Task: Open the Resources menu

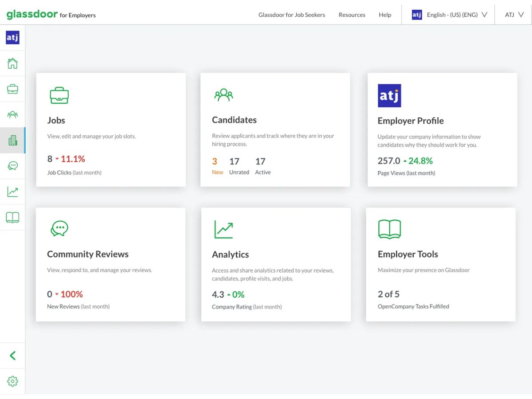Action: (x=352, y=15)
